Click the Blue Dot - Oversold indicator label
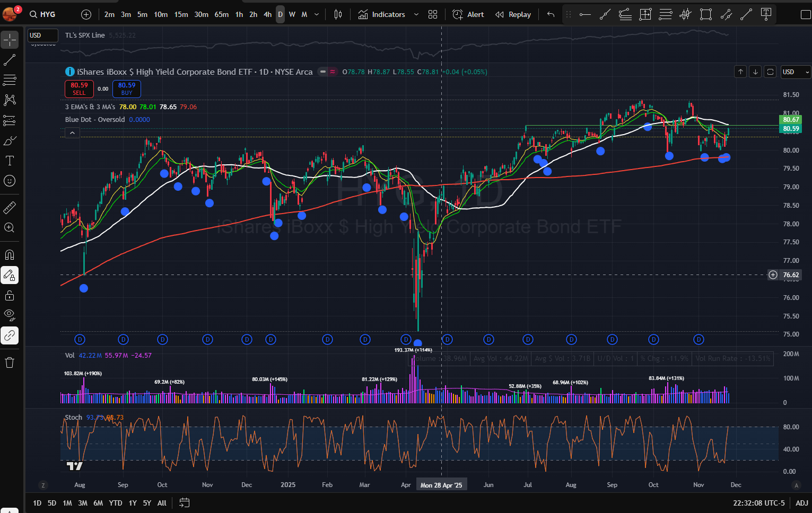This screenshot has width=812, height=513. pyautogui.click(x=95, y=119)
